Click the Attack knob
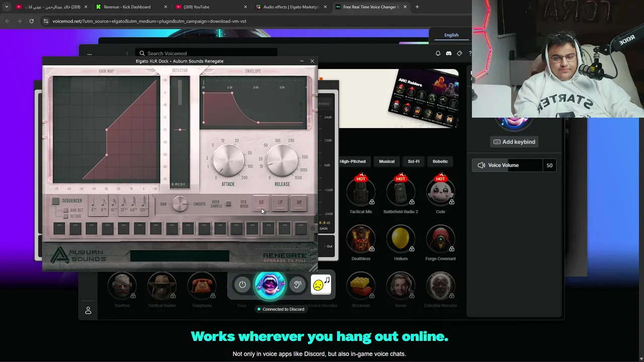 pos(228,160)
